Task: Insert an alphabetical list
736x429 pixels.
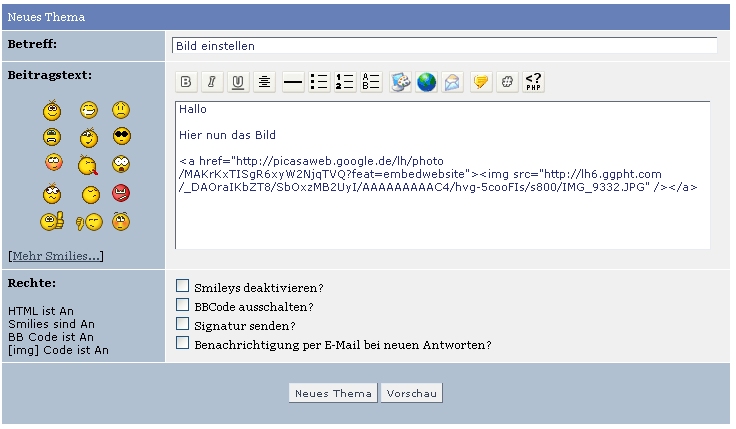Action: pos(371,83)
